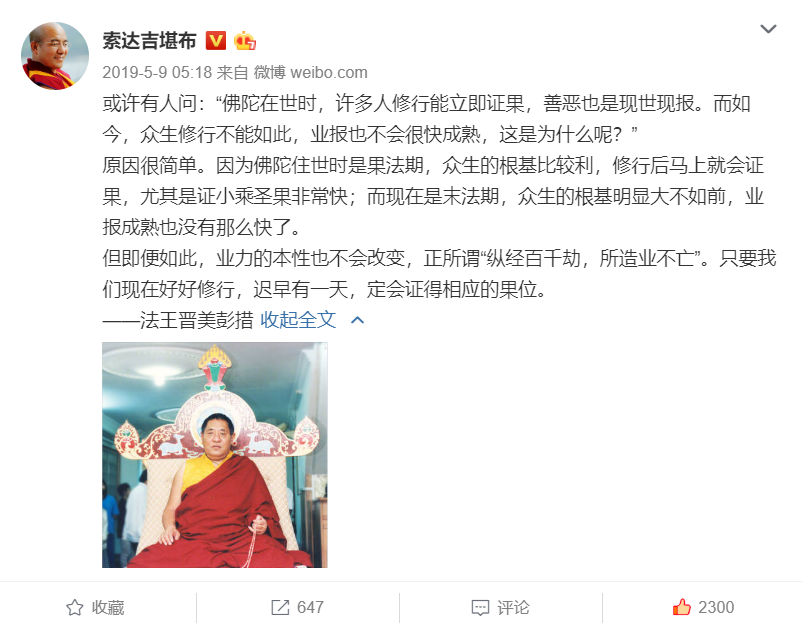Viewport: 803px width, 631px height.
Task: Open reposts showing 647
Action: [297, 607]
